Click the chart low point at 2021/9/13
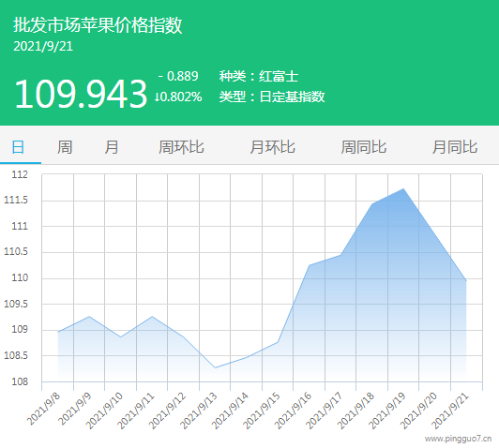 coord(215,368)
